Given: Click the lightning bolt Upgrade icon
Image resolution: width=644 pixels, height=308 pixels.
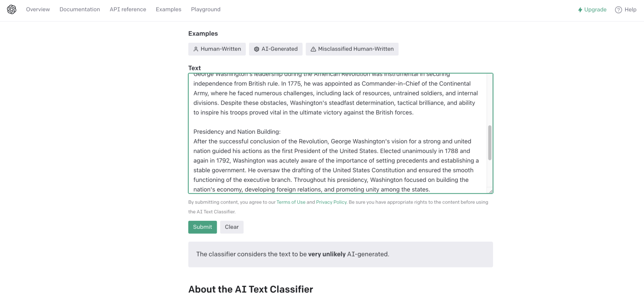Looking at the screenshot, I should 580,10.
